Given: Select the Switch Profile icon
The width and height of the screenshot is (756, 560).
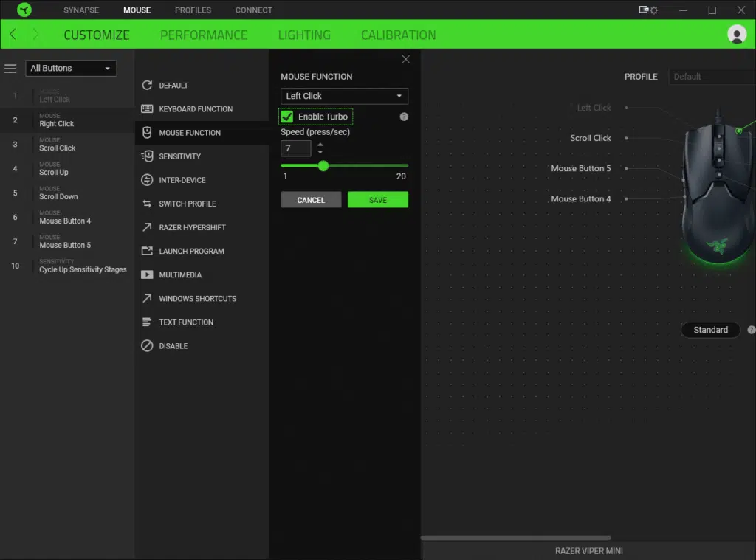Looking at the screenshot, I should 147,204.
